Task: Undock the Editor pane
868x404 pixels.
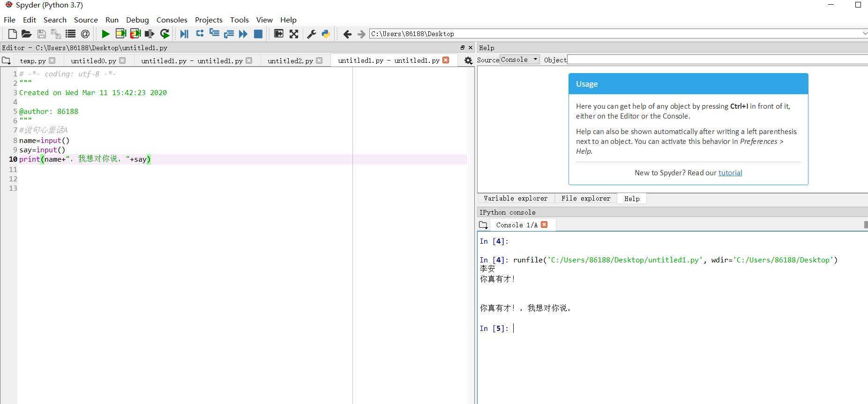Action: tap(463, 48)
